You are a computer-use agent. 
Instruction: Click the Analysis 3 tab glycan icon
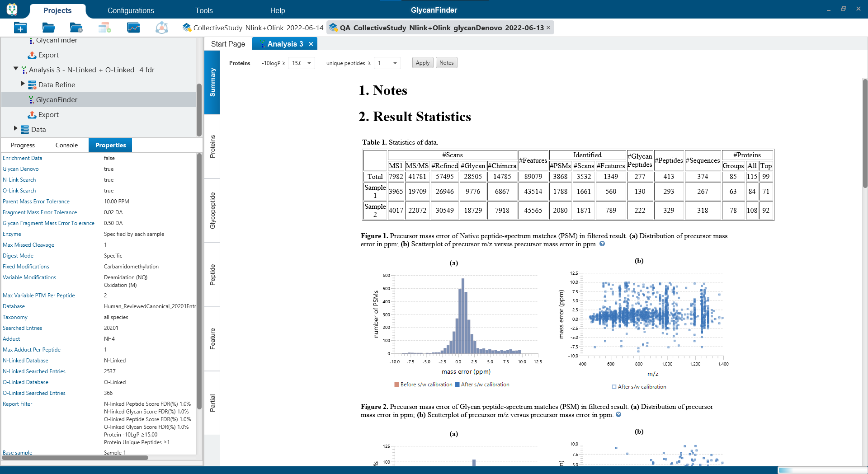click(x=263, y=44)
